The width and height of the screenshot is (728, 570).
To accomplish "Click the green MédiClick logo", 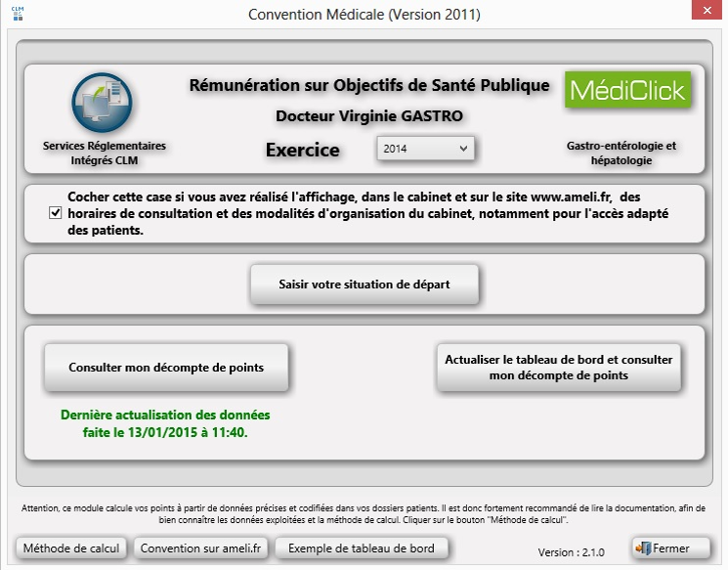I will pos(627,90).
